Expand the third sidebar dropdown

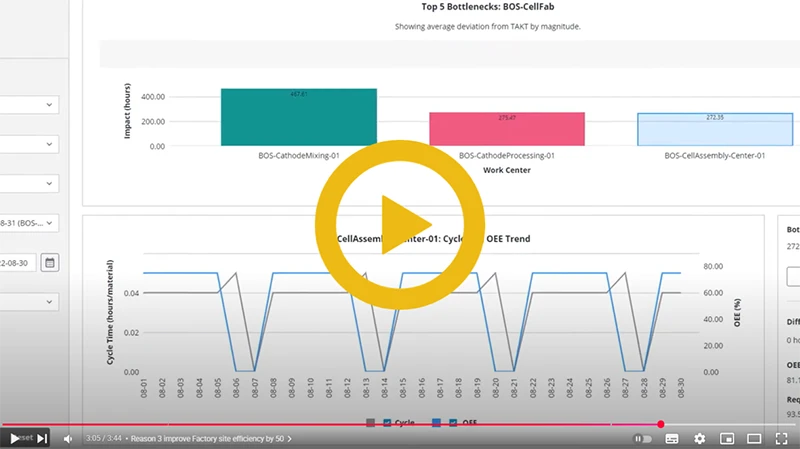point(29,183)
